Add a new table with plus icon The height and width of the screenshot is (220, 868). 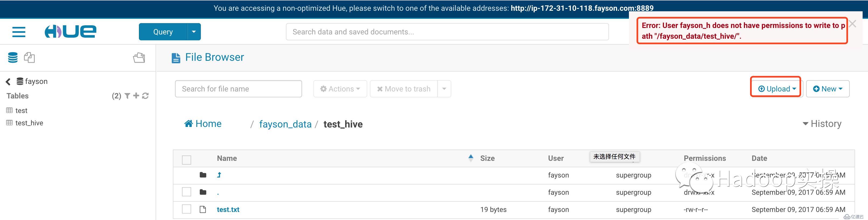136,96
